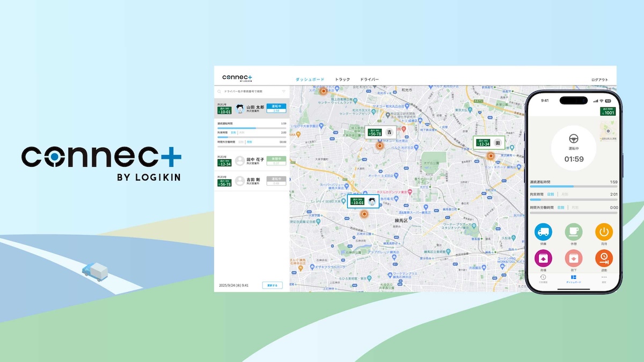Tap the orange clock-with-arrow icon
The width and height of the screenshot is (644, 362).
[x=604, y=258]
